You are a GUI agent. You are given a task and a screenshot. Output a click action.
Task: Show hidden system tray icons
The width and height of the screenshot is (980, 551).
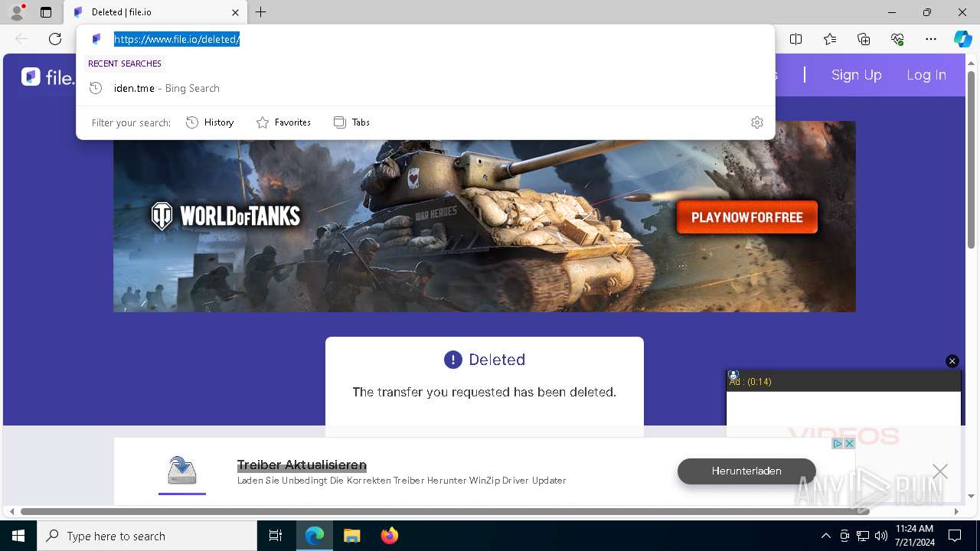[825, 536]
